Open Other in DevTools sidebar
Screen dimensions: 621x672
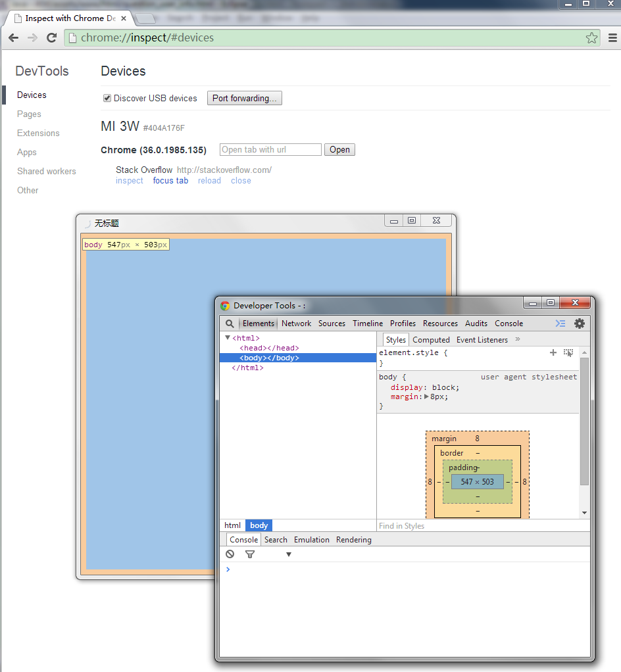(x=28, y=190)
